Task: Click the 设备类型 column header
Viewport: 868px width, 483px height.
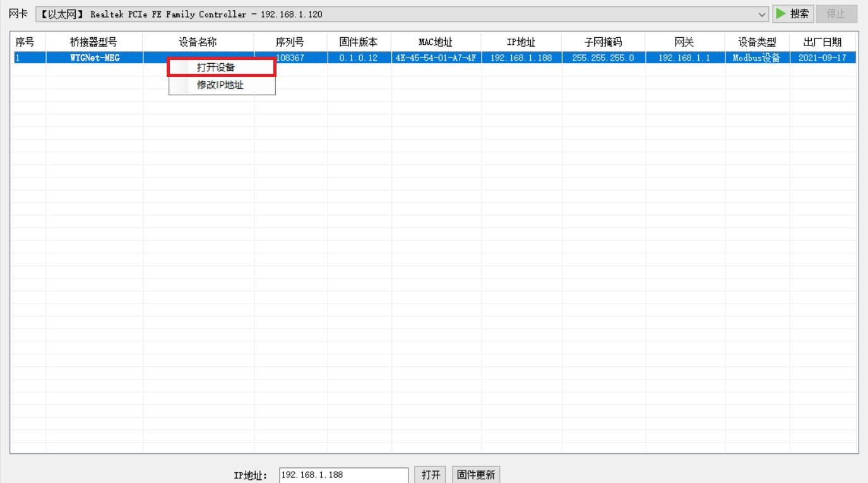Action: coord(757,42)
